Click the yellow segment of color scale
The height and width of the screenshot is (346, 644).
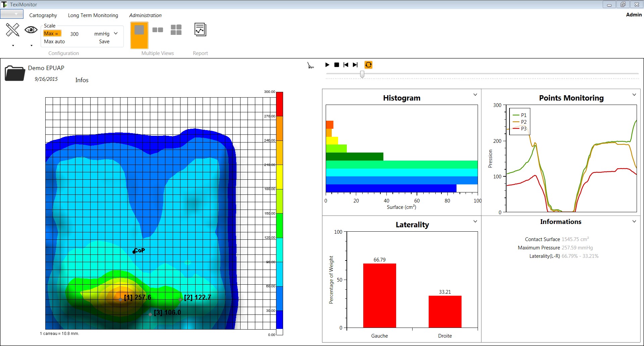click(279, 177)
